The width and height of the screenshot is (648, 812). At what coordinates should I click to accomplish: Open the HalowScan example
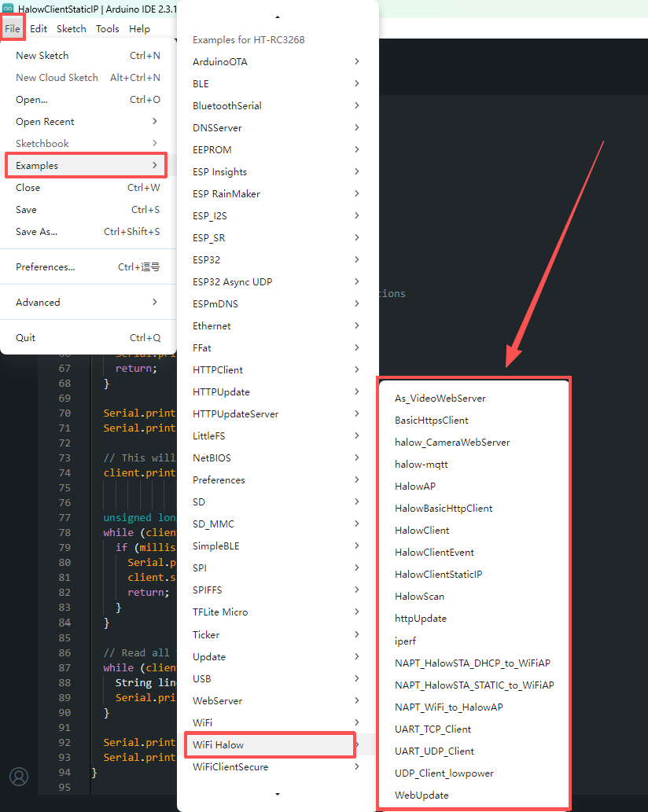pos(474,597)
